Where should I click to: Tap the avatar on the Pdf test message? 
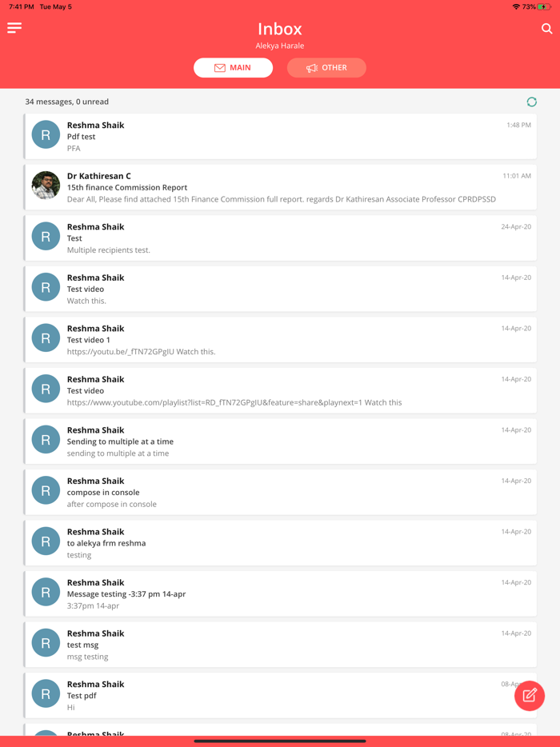(46, 134)
